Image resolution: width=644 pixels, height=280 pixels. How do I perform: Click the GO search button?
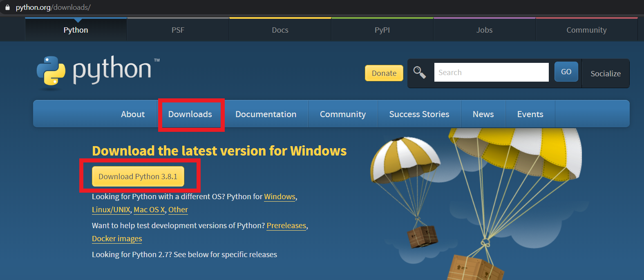click(566, 72)
